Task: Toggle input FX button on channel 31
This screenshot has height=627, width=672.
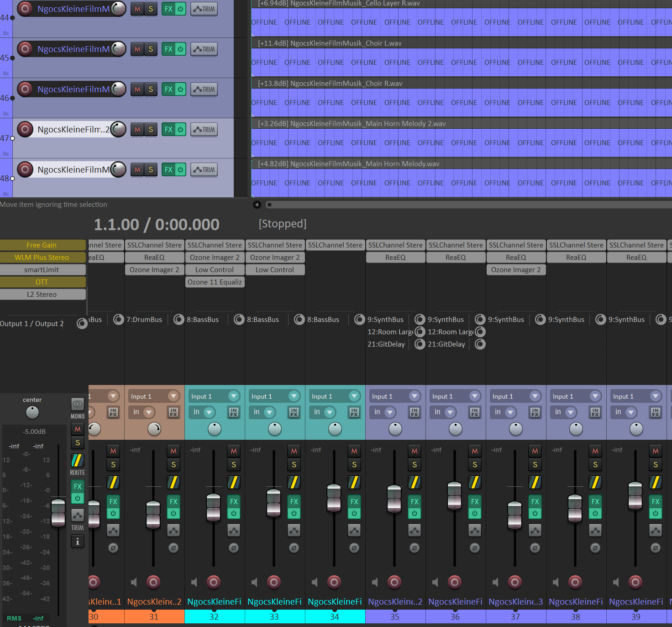Action: tap(173, 412)
